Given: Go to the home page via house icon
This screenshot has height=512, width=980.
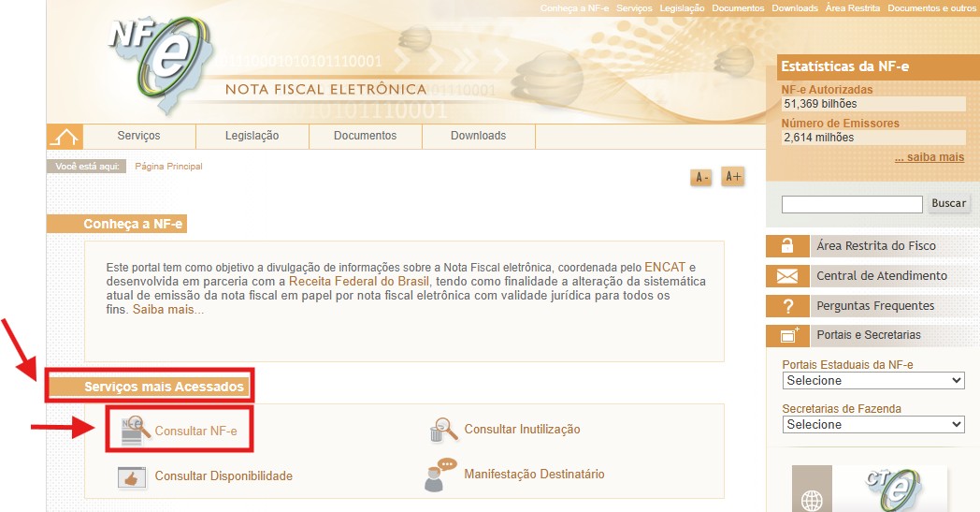Looking at the screenshot, I should coord(65,137).
